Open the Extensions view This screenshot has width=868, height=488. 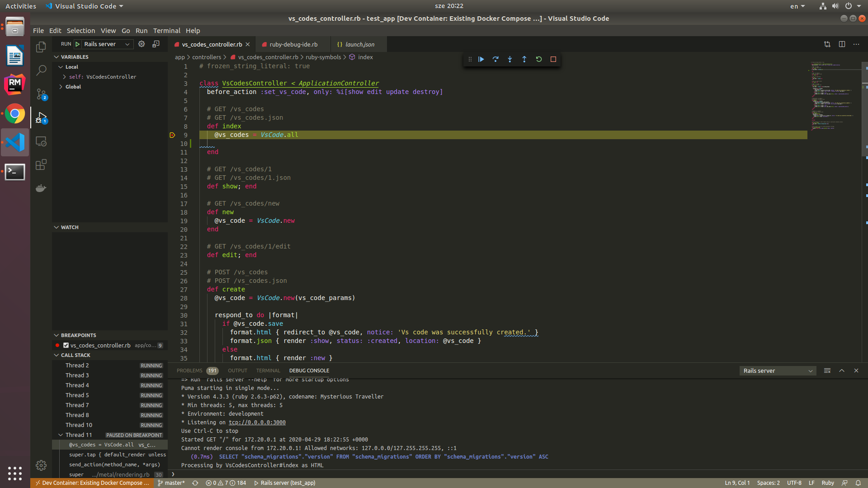pos(41,164)
